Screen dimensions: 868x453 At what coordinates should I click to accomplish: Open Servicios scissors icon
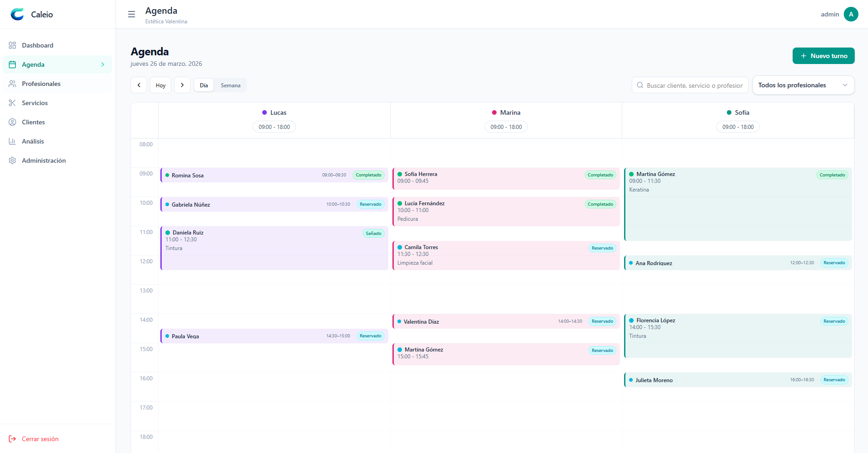pyautogui.click(x=12, y=103)
